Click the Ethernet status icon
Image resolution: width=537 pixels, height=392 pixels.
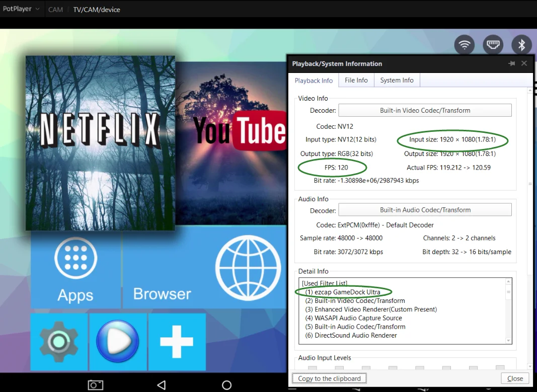(493, 45)
